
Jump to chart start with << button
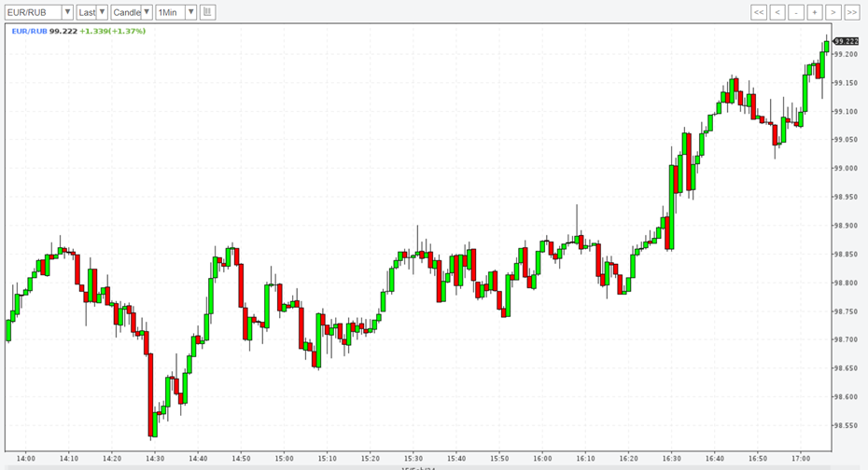759,12
